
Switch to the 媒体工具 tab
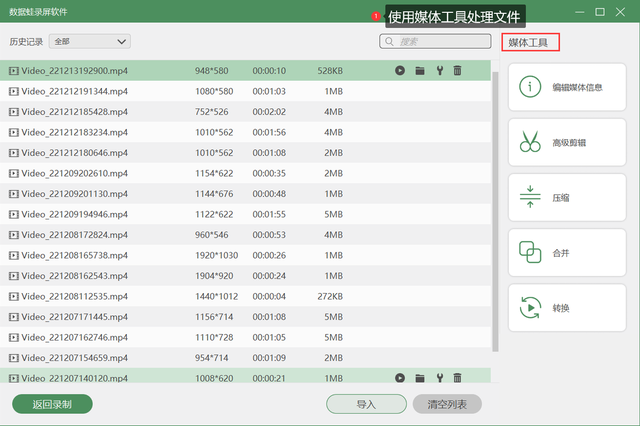[530, 42]
